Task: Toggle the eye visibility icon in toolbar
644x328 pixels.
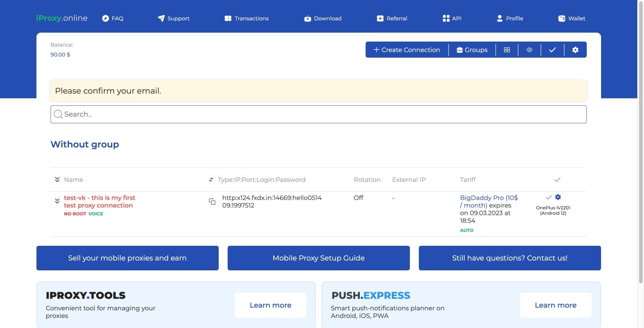Action: point(530,50)
